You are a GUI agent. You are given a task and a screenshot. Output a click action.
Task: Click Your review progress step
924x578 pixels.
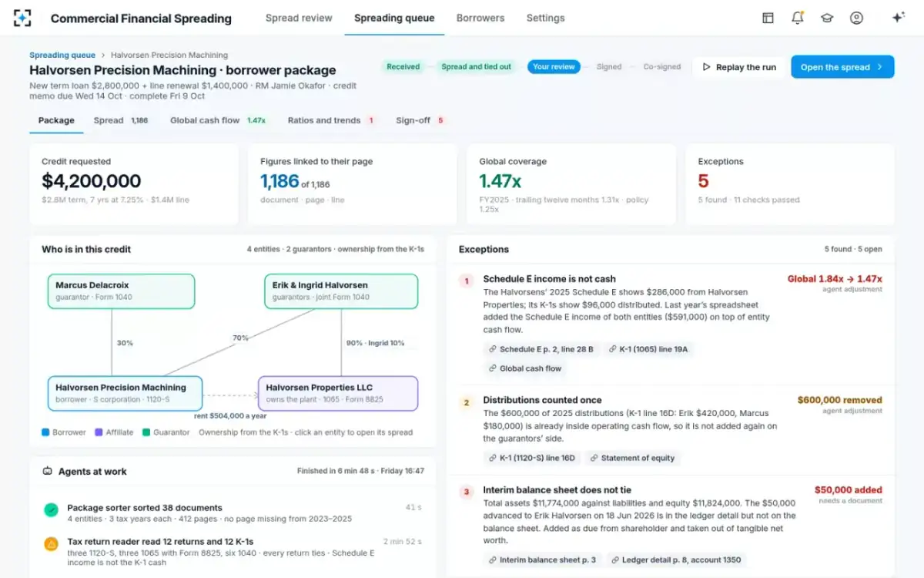[554, 67]
